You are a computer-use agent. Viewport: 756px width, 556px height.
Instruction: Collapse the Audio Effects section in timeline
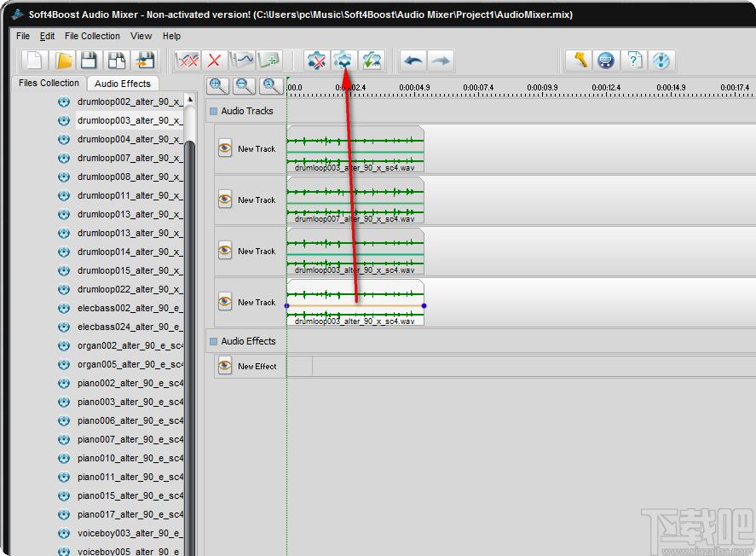213,341
